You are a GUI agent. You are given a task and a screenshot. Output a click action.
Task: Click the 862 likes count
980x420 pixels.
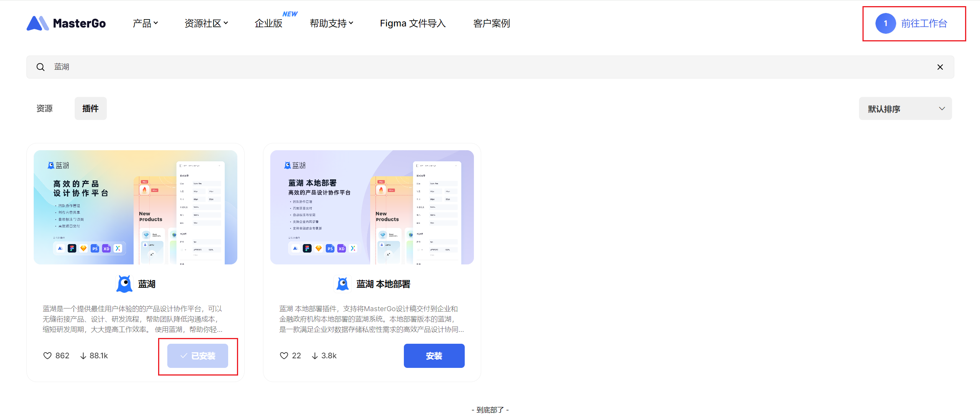62,356
